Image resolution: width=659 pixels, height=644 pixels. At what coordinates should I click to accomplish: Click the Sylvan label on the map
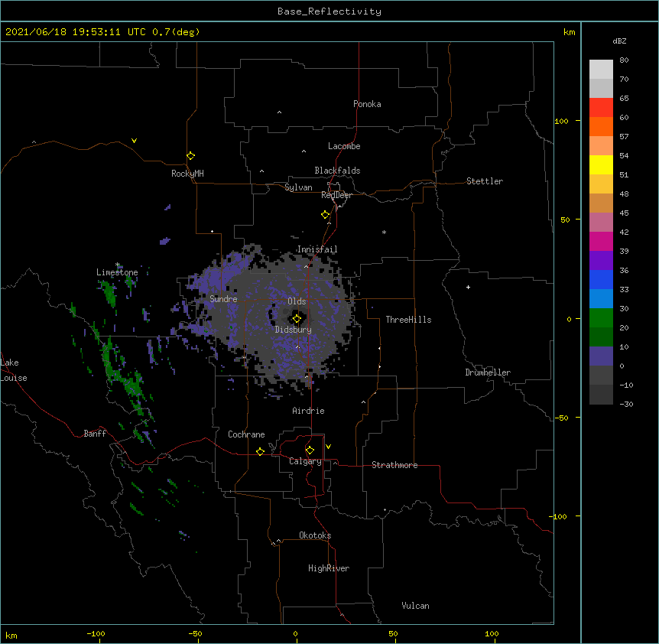click(x=298, y=187)
